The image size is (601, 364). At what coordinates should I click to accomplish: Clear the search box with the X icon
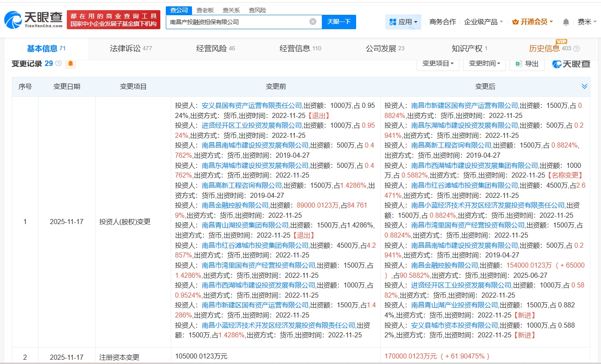[x=313, y=22]
